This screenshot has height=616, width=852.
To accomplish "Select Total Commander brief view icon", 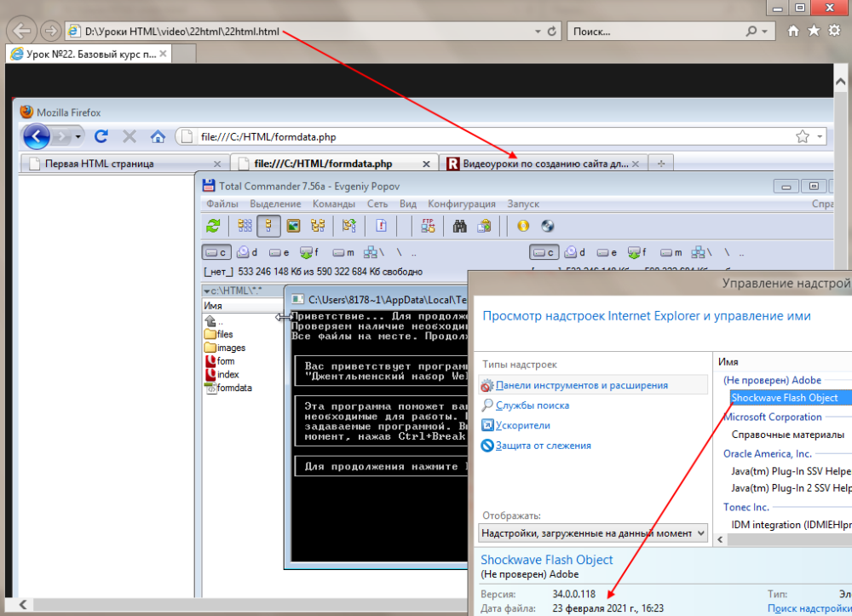I will [245, 226].
